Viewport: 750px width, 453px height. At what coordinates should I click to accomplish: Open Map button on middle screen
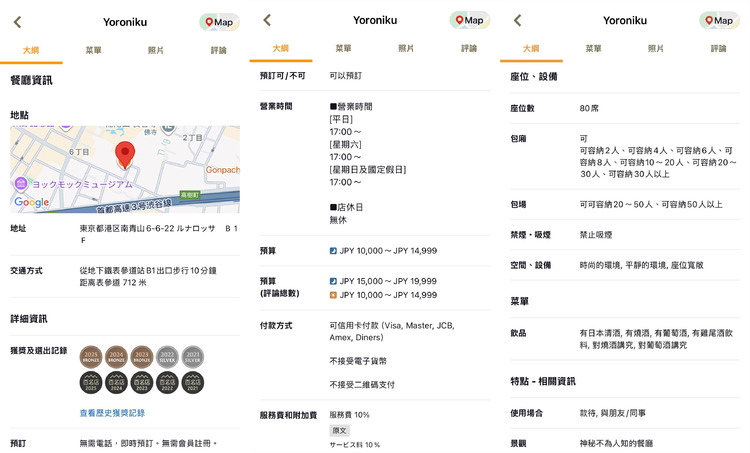[470, 20]
